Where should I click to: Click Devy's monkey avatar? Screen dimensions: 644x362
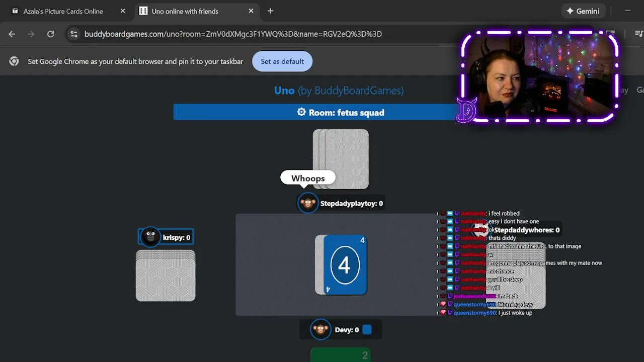pyautogui.click(x=320, y=330)
